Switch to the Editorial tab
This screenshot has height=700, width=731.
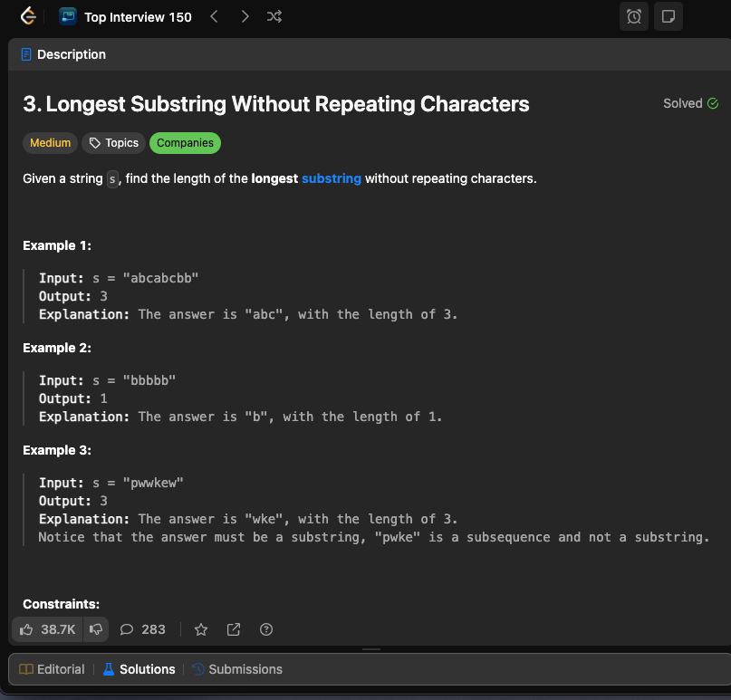(52, 669)
